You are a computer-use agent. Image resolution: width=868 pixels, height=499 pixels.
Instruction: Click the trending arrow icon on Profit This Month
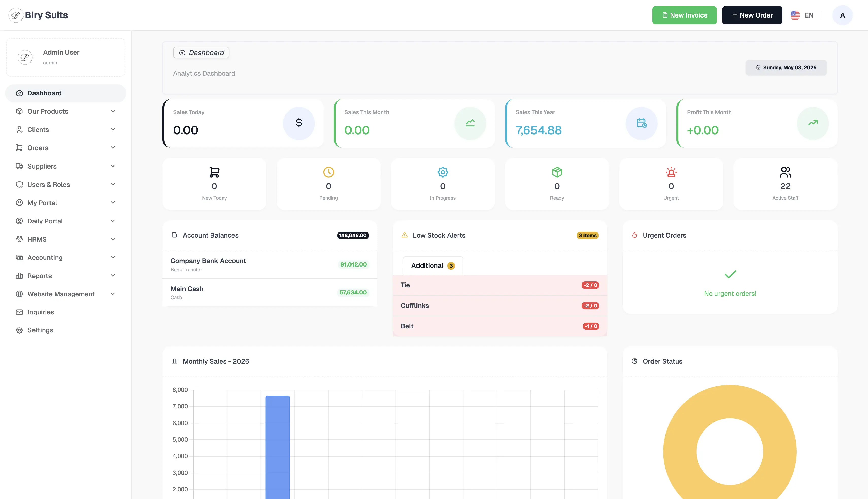[x=813, y=123]
